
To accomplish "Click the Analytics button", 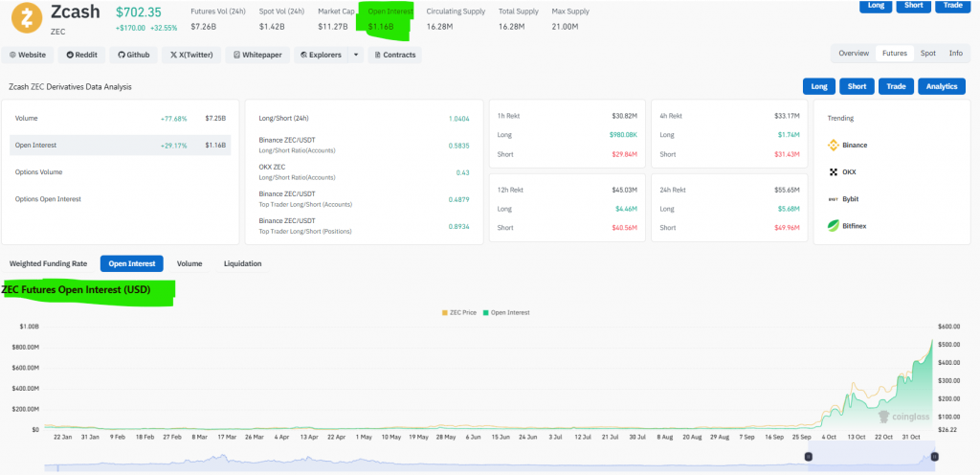I will coord(942,86).
